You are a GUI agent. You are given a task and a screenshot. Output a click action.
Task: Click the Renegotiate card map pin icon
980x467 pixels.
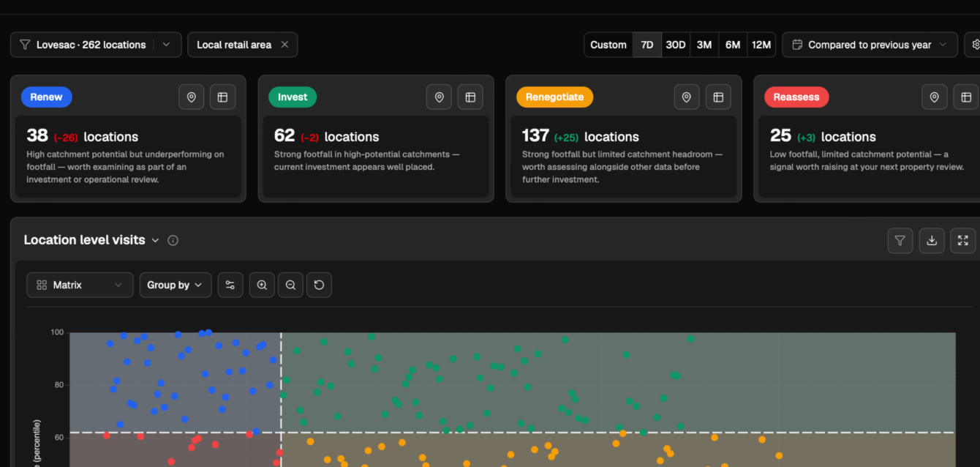(x=687, y=97)
